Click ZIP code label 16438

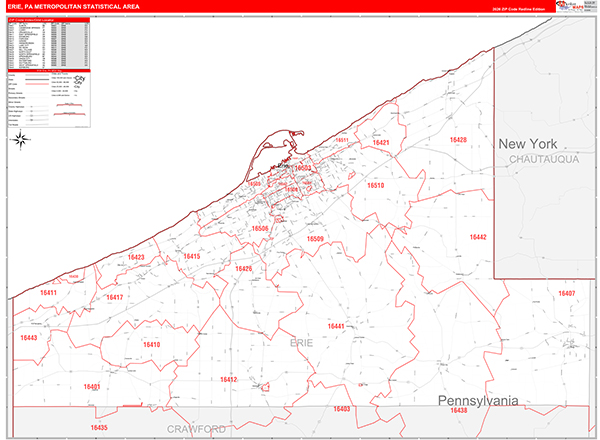[x=458, y=411]
